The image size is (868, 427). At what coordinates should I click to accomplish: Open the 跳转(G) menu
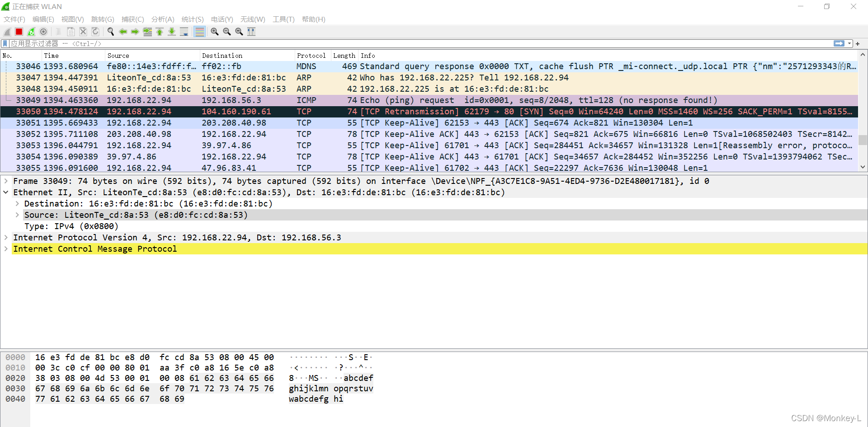tap(103, 19)
